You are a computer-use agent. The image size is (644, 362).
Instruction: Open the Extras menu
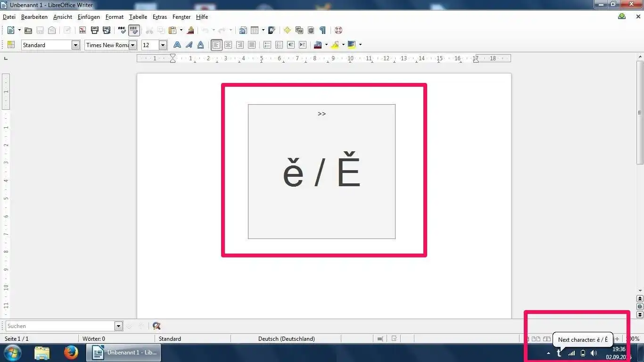[x=160, y=16]
